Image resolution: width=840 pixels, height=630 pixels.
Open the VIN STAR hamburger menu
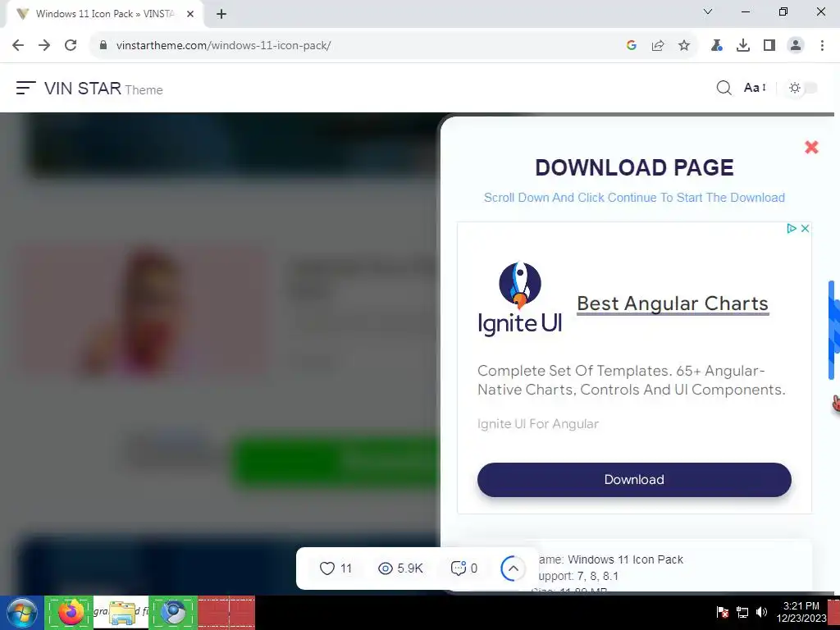point(25,88)
